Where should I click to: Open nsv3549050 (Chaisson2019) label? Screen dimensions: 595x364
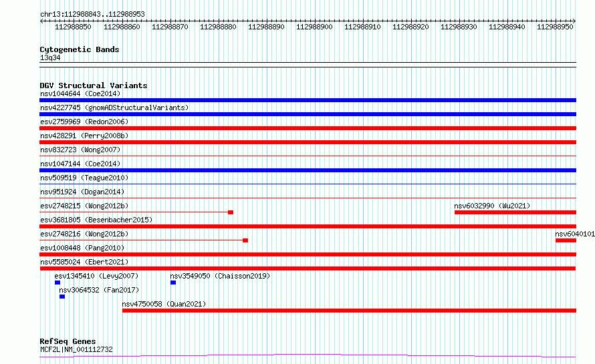click(220, 276)
